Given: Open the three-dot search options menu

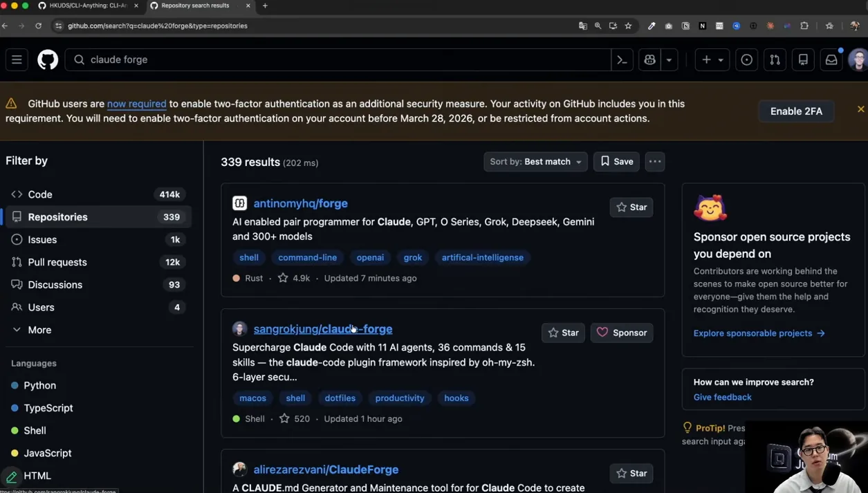Looking at the screenshot, I should click(655, 161).
